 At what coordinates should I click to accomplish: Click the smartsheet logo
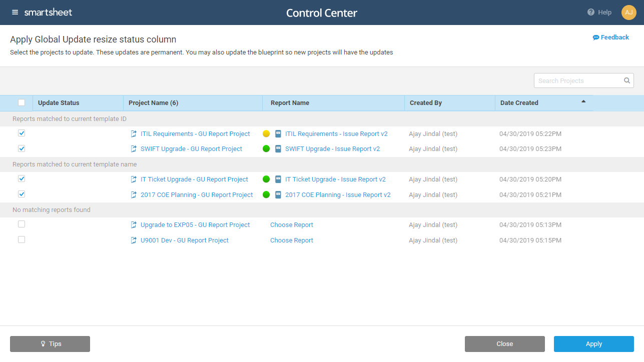[x=48, y=12]
